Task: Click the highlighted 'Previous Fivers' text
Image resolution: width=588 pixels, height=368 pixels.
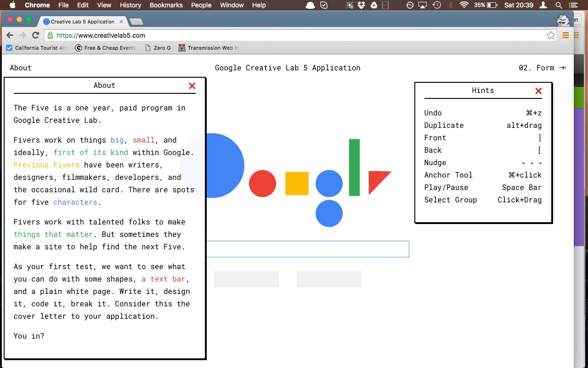Action: (x=46, y=165)
